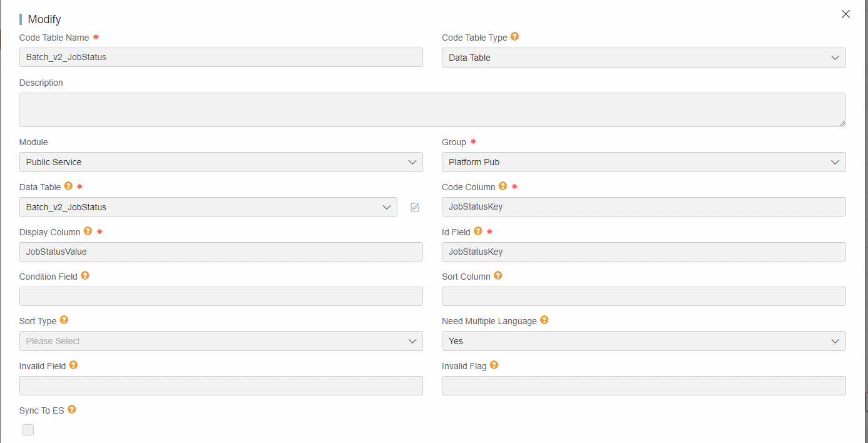Open the Group dropdown showing Platform Pub
The image size is (868, 443).
tap(643, 162)
